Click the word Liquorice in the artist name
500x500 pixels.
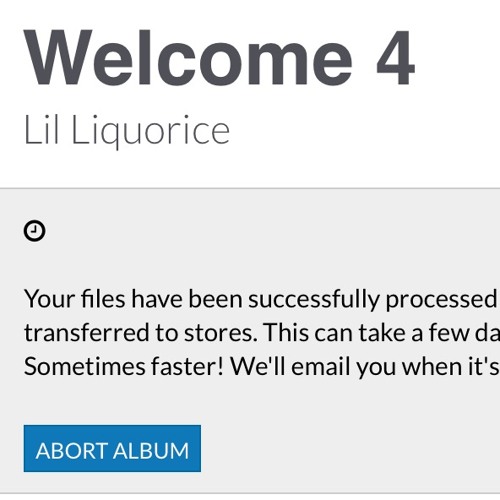pyautogui.click(x=151, y=131)
